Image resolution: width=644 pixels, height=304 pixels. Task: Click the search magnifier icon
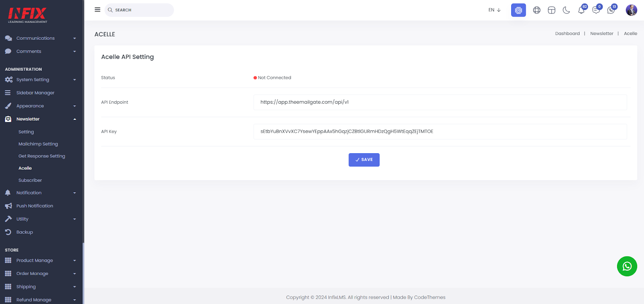110,10
